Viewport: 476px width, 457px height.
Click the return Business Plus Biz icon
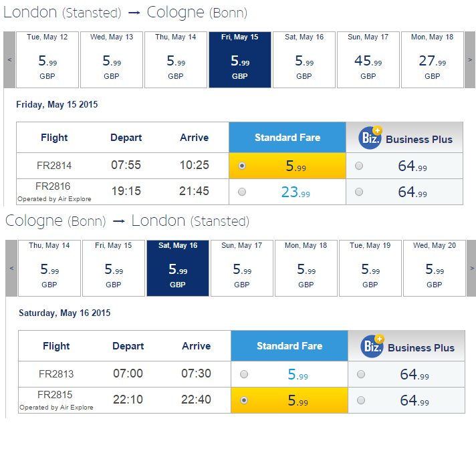click(x=372, y=346)
